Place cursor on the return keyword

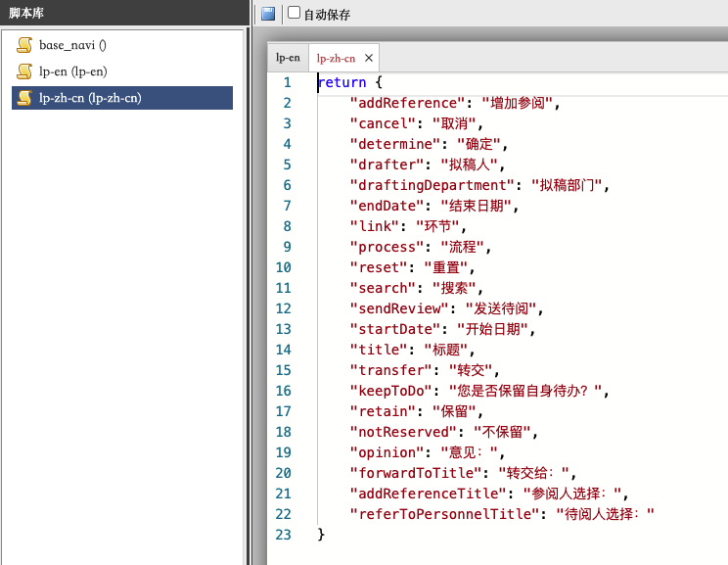(342, 82)
